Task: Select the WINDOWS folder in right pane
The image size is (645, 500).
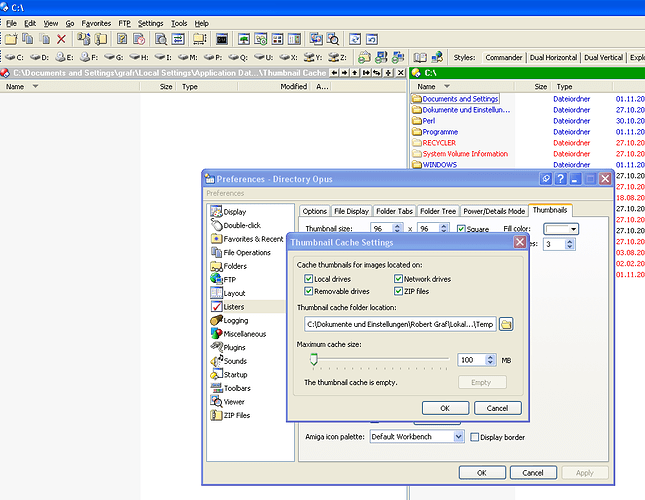Action: tap(435, 164)
